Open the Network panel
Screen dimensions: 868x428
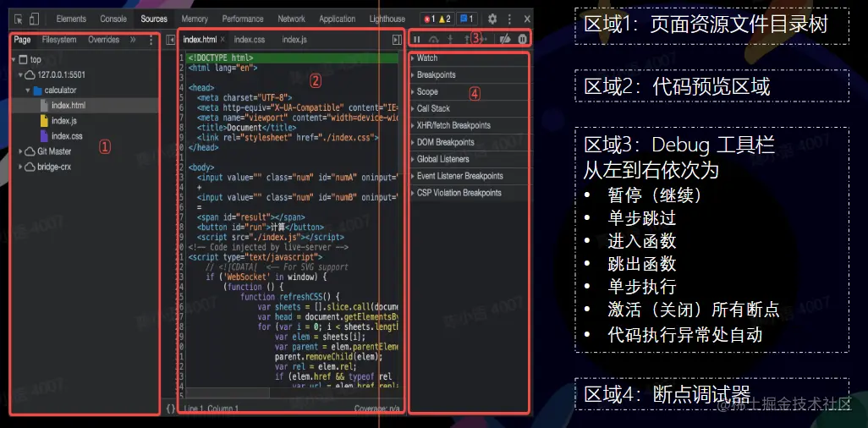(292, 19)
